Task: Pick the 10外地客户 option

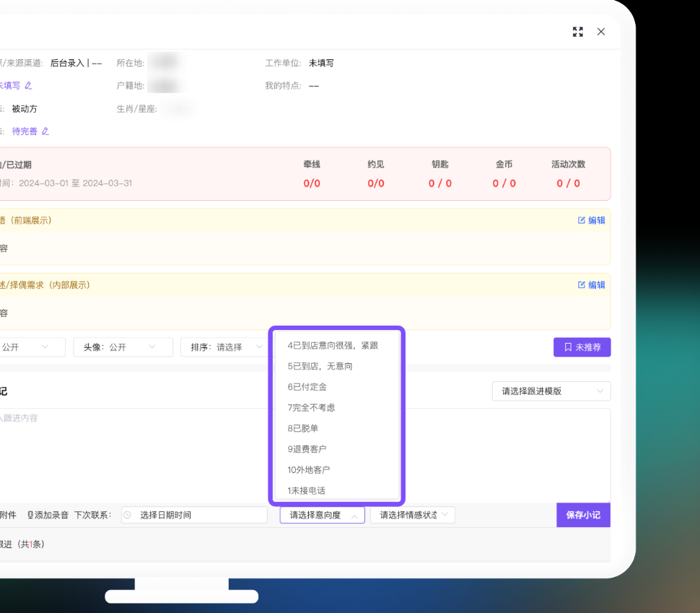Action: 309,470
